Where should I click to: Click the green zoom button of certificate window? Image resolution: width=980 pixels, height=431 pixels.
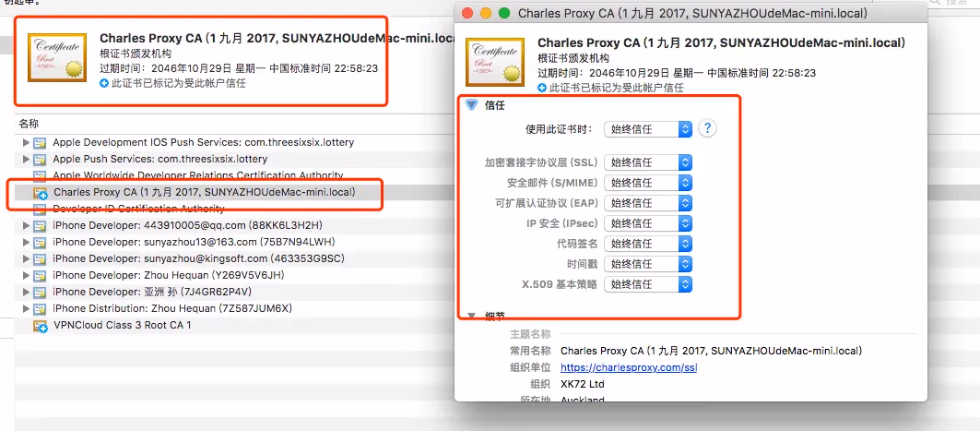pyautogui.click(x=503, y=13)
